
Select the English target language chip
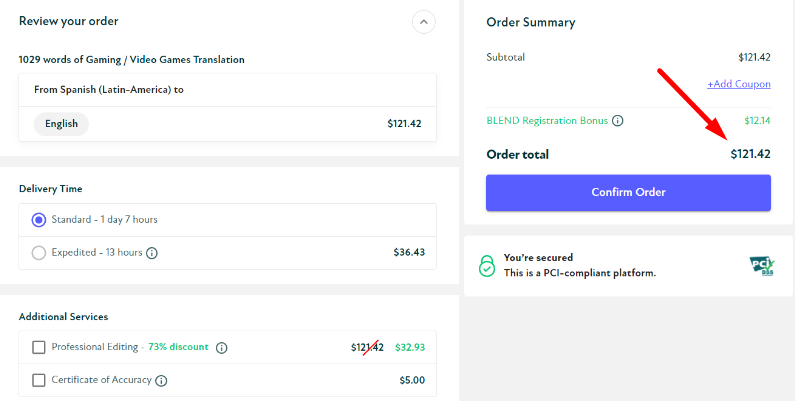tap(61, 124)
